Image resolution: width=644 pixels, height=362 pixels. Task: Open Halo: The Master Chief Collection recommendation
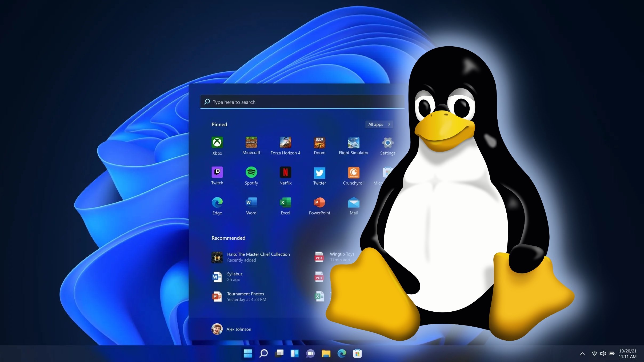coord(251,257)
